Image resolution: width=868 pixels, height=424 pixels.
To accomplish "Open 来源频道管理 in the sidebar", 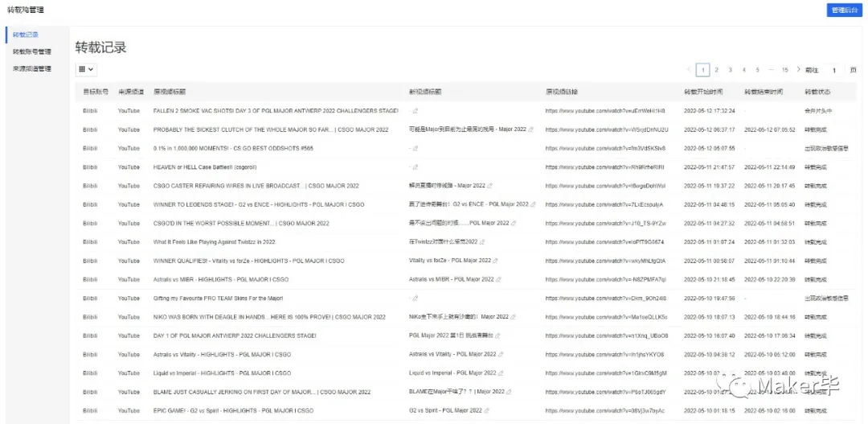I will click(31, 68).
